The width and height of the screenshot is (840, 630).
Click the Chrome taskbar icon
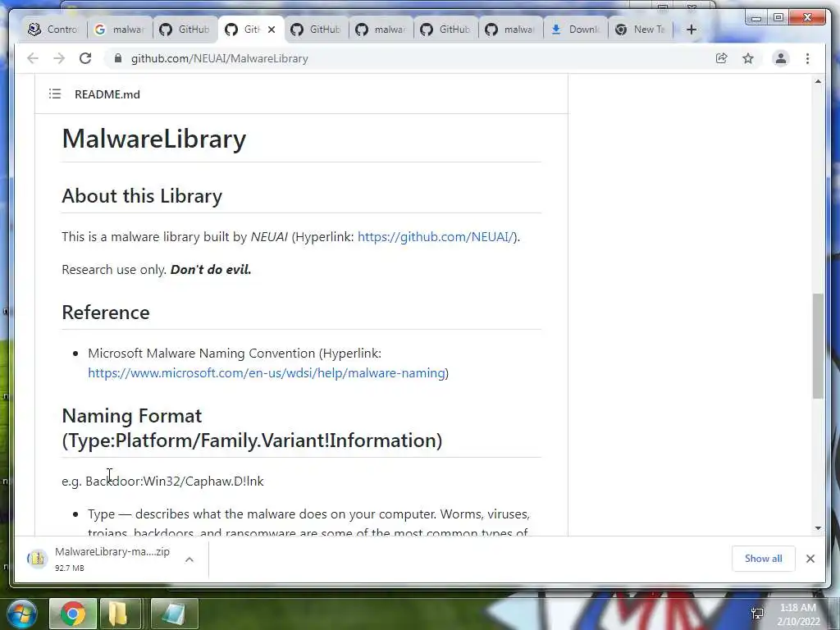pos(73,614)
